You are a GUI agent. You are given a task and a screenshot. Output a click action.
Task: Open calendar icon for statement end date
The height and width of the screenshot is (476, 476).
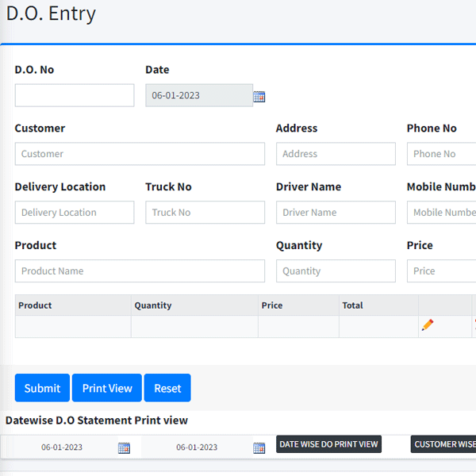click(x=259, y=447)
